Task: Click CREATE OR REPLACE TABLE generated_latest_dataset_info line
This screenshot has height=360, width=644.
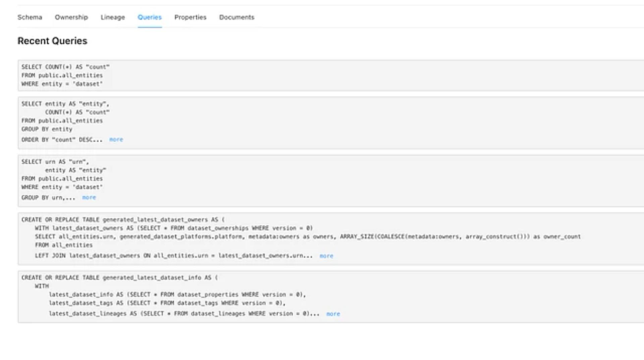Action: click(x=120, y=278)
